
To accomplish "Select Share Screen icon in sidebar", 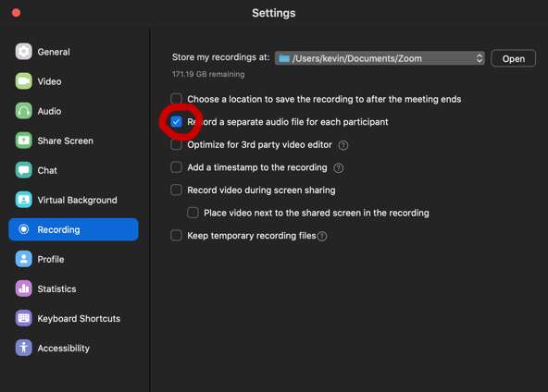I will [24, 141].
